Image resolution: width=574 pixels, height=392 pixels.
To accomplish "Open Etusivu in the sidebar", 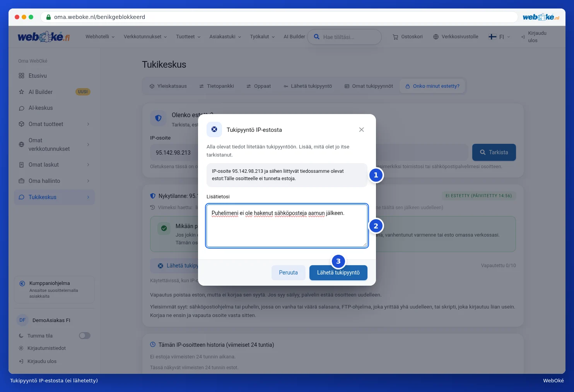I will 55,76.
